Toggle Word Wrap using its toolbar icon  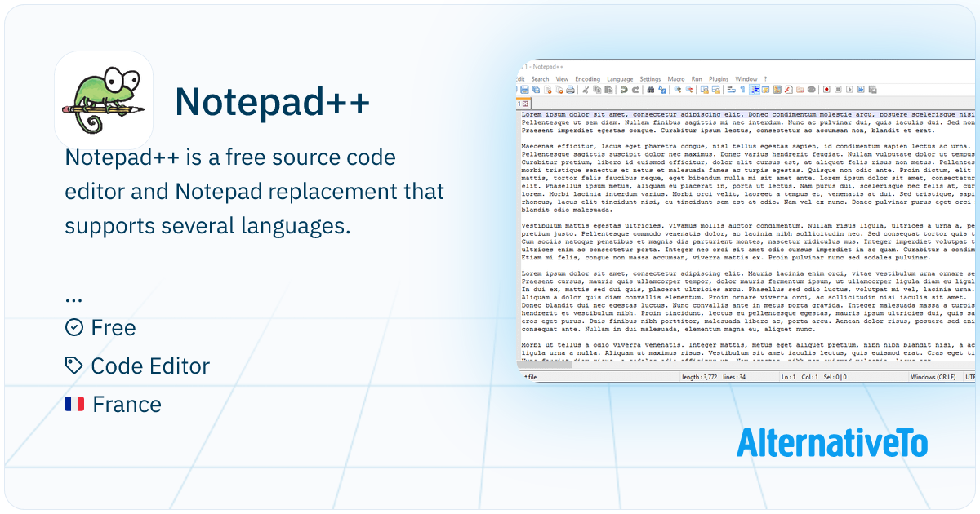(729, 90)
